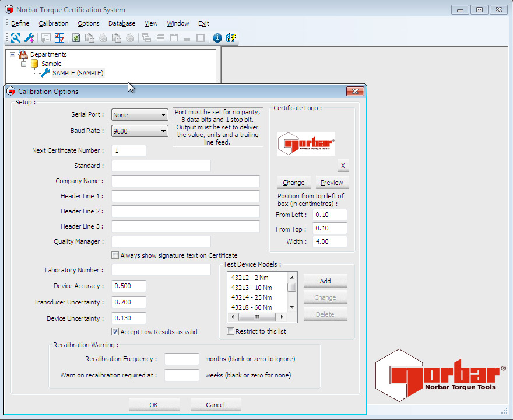This screenshot has height=420, width=513.
Task: Click the left arrow of the device list horizontal scrollbar
Action: tap(233, 317)
